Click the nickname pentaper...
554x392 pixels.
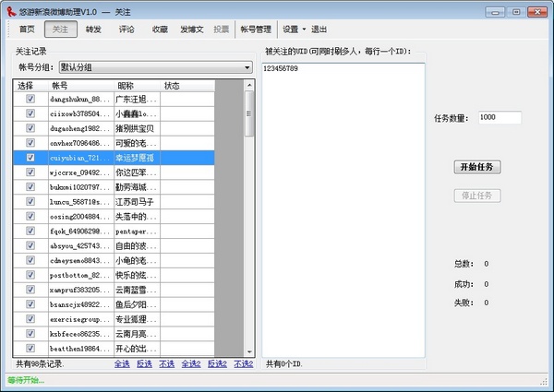137,232
